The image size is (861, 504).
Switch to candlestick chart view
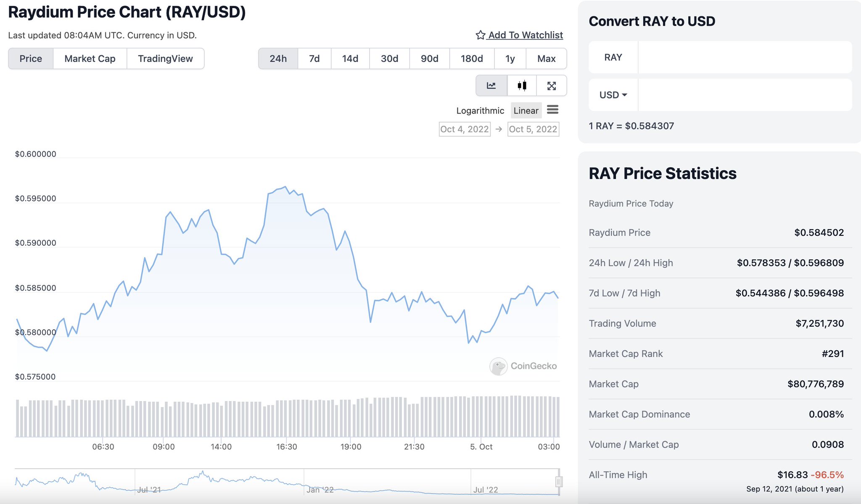pyautogui.click(x=522, y=86)
